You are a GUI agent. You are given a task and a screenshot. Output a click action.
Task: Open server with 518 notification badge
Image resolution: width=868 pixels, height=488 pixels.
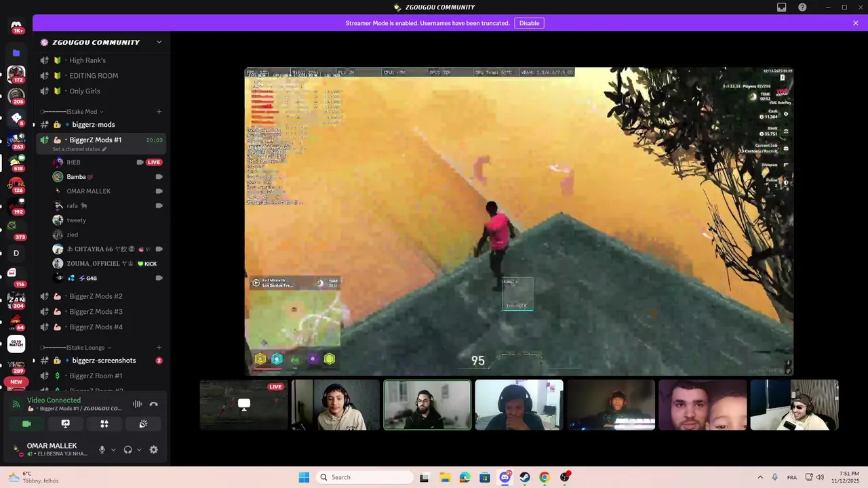[16, 163]
